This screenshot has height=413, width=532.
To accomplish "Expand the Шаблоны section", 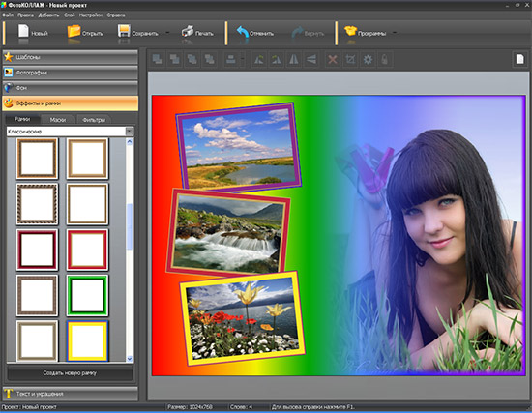I will [71, 57].
